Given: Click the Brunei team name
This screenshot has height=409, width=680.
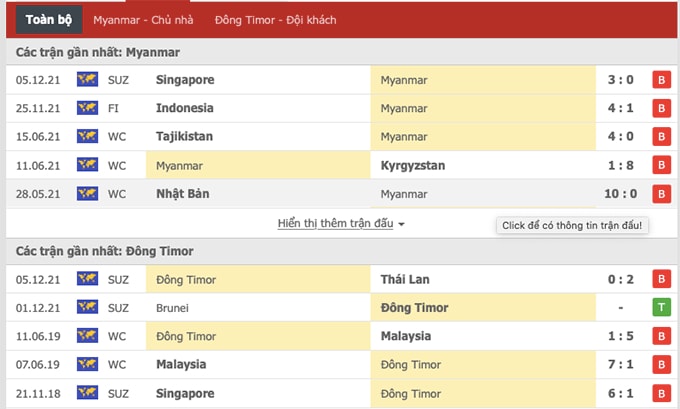Looking at the screenshot, I should click(172, 308).
